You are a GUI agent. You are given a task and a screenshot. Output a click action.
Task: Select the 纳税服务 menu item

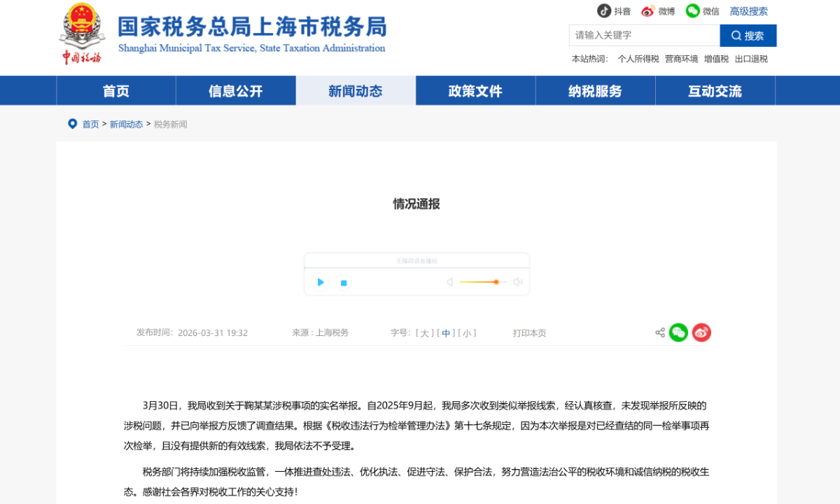(x=596, y=90)
